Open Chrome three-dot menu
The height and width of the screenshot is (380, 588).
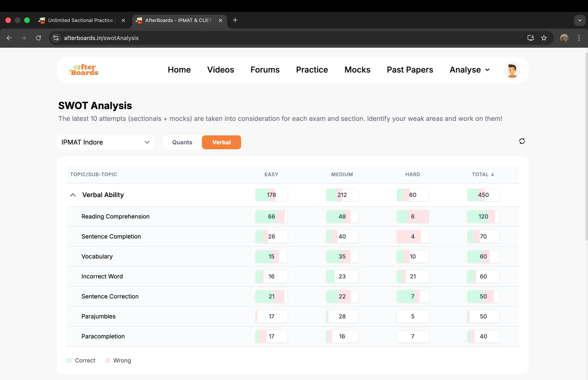click(579, 38)
